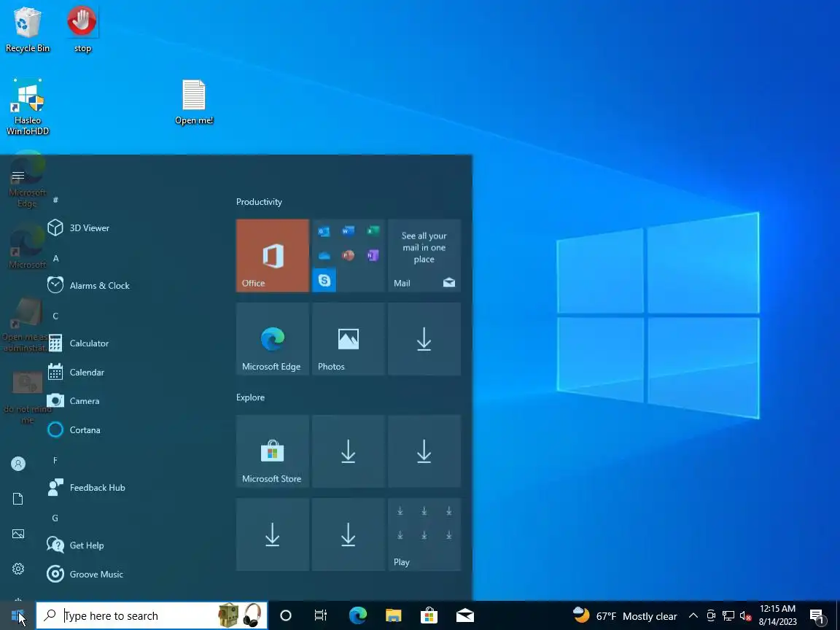
Task: Click the Cortana circle on taskbar
Action: pos(286,615)
